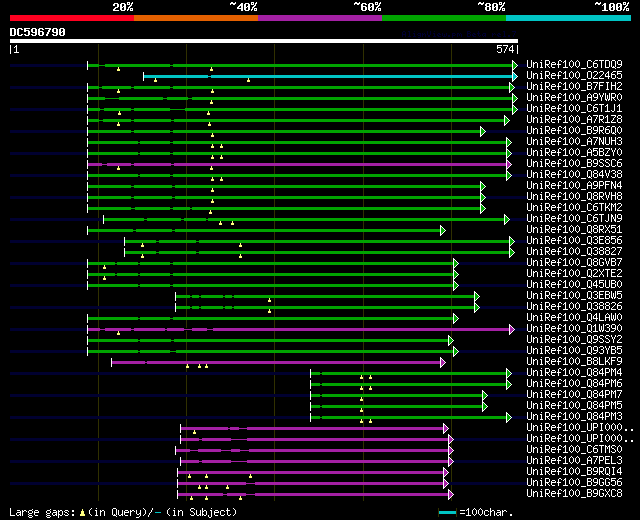Click the arrowhead ending the UniRef100_B9R6Q0 alignment
This screenshot has width=640, height=520.
[483, 131]
